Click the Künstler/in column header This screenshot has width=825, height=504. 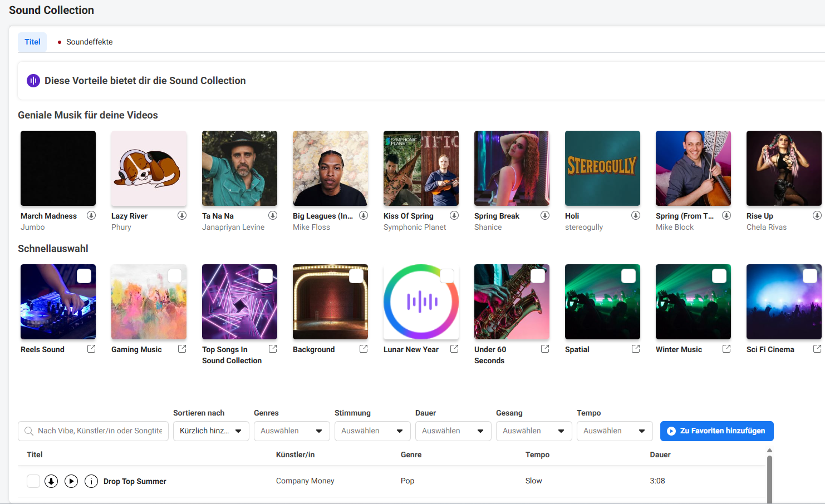click(295, 455)
